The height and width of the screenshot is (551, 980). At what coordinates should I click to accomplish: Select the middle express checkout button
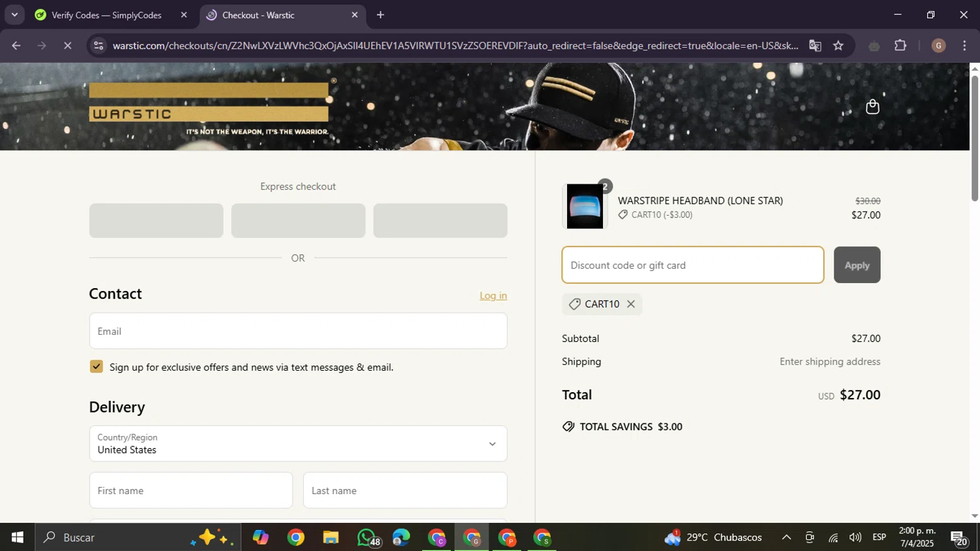298,220
